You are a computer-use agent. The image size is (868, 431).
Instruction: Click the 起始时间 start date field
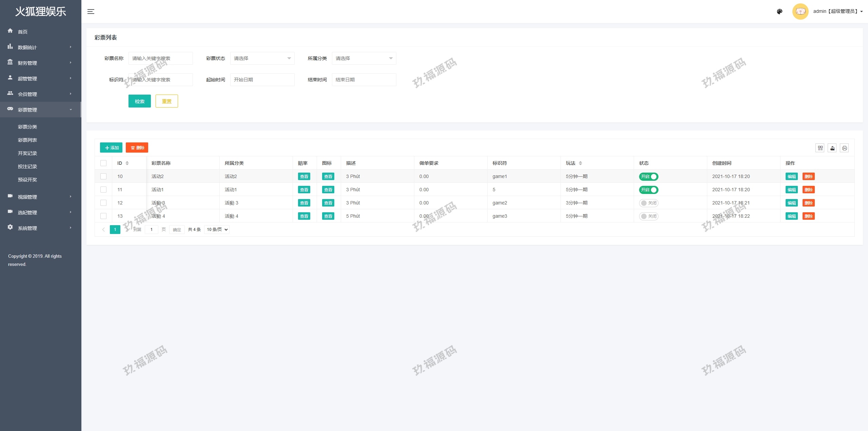click(262, 80)
